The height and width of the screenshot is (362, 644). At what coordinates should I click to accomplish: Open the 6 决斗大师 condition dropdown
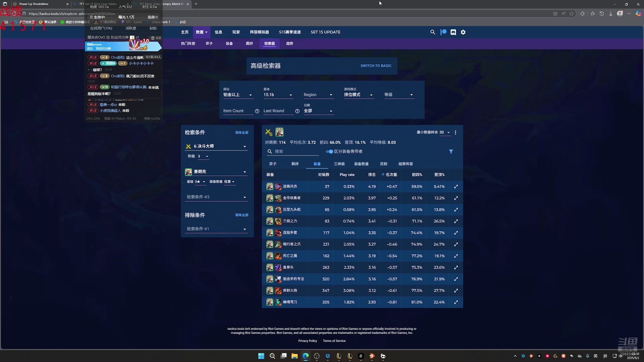(x=216, y=146)
